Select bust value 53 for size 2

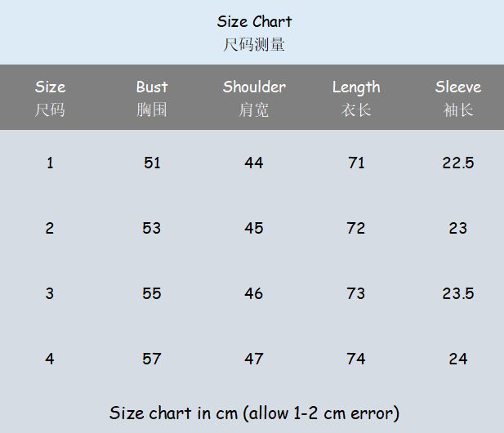pos(152,228)
